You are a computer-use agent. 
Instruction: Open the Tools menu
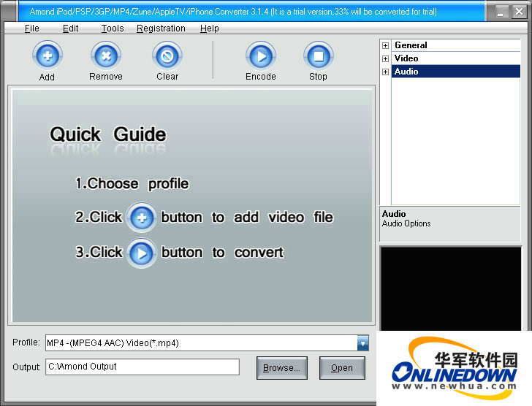pos(113,28)
